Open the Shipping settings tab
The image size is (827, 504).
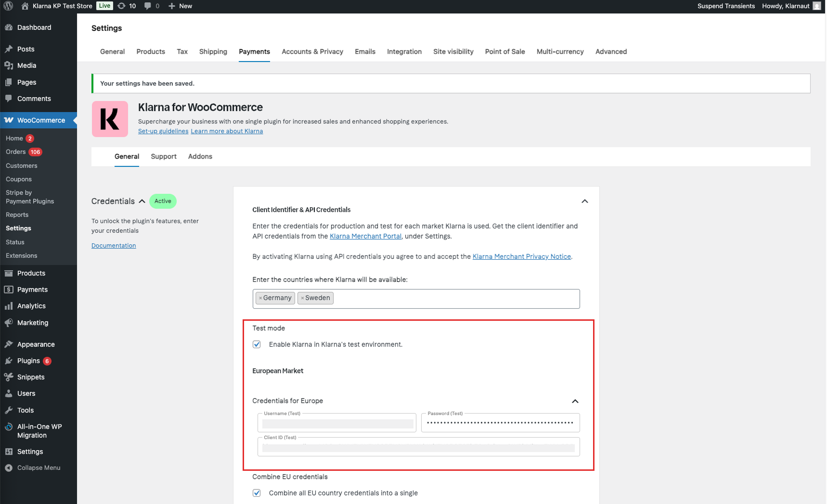point(213,51)
